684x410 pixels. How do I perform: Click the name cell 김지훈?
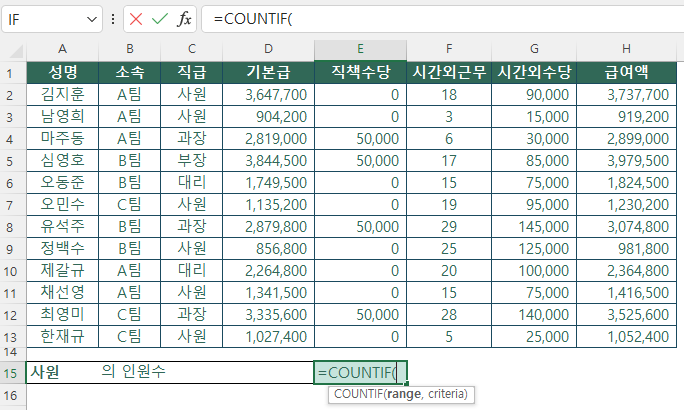point(62,95)
